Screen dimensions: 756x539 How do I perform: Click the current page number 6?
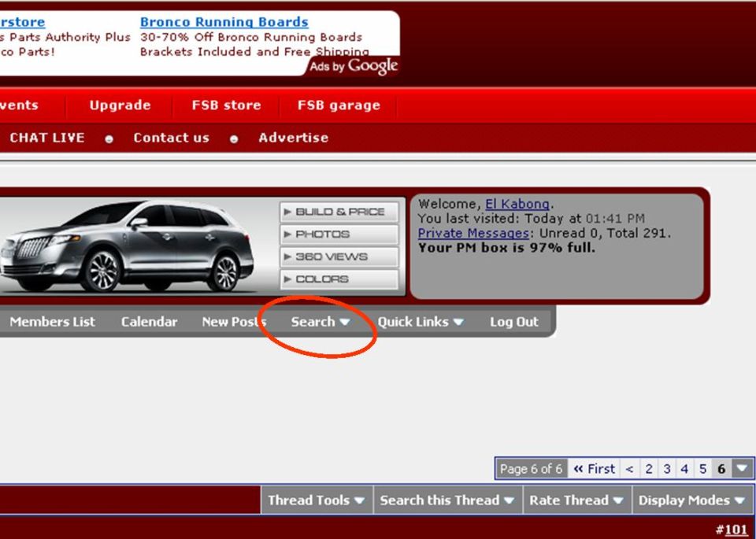[x=721, y=469]
